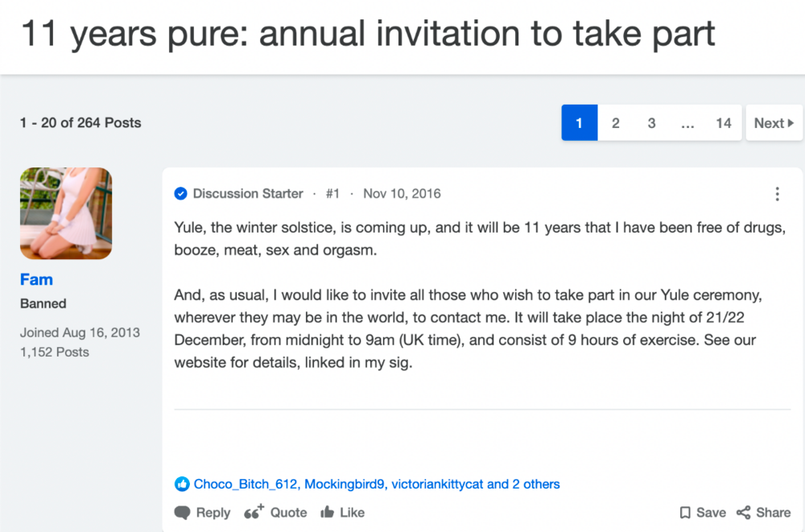Open Fam's avatar thumbnail
The width and height of the screenshot is (805, 532).
tap(66, 213)
